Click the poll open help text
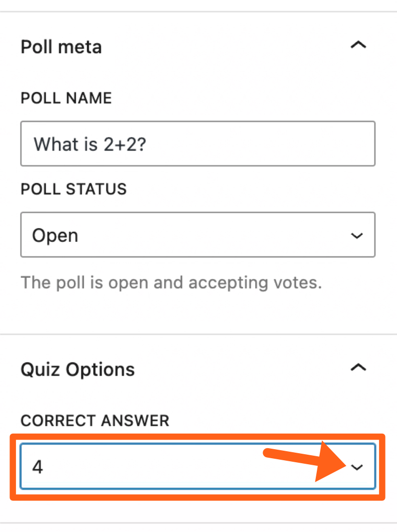Screen dimensions: 397x532 click(171, 283)
